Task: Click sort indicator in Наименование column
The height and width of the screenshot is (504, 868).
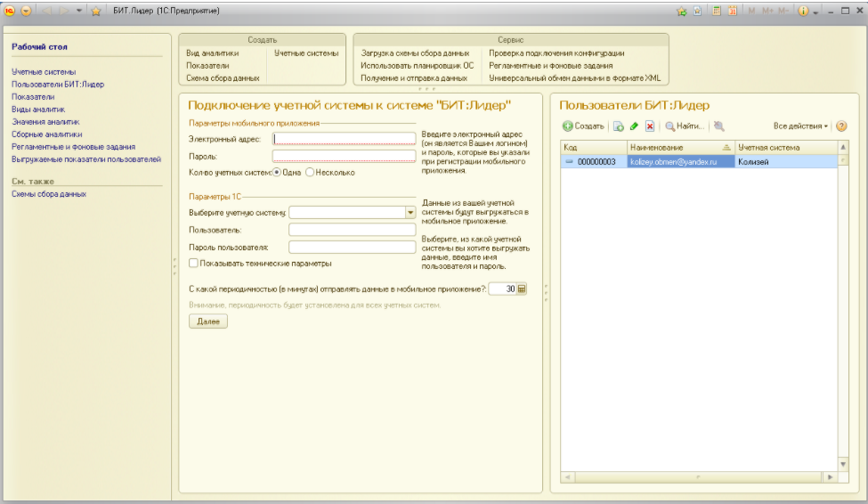Action: (x=726, y=148)
